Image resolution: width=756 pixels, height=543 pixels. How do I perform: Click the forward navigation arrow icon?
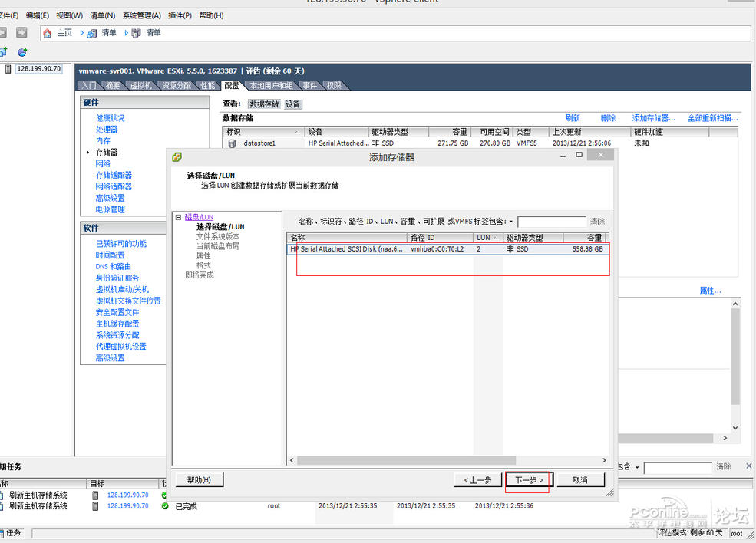(21, 32)
